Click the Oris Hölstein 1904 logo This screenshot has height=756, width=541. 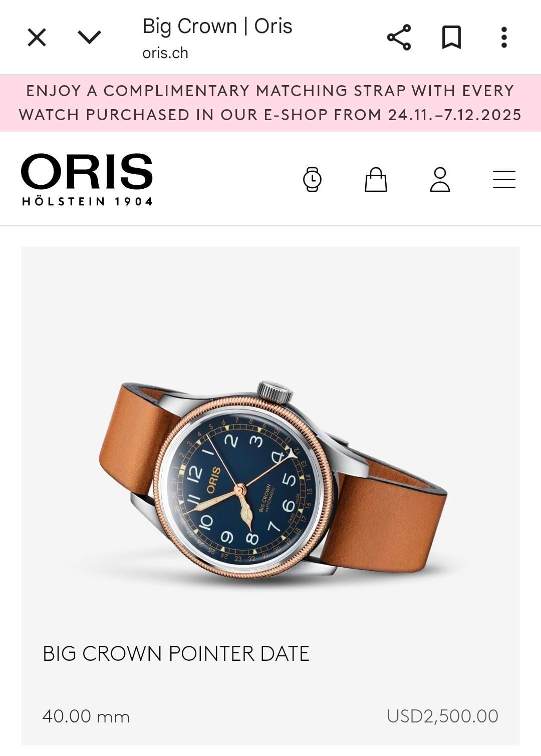[x=87, y=180]
